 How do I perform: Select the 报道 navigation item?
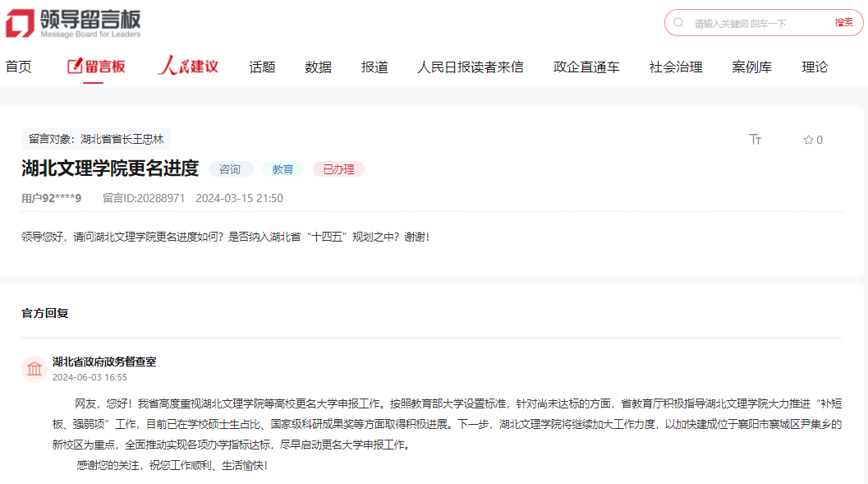click(x=374, y=67)
